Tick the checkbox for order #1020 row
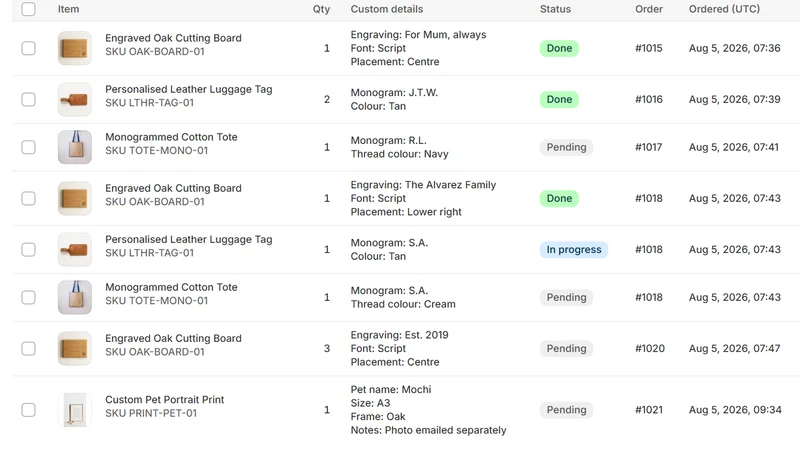Viewport: 800px width, 450px height. 29,349
